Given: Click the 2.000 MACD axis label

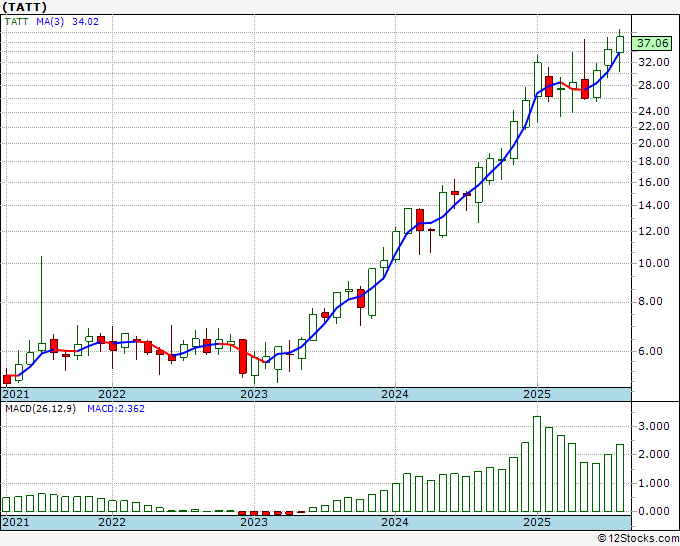Looking at the screenshot, I should [x=654, y=454].
